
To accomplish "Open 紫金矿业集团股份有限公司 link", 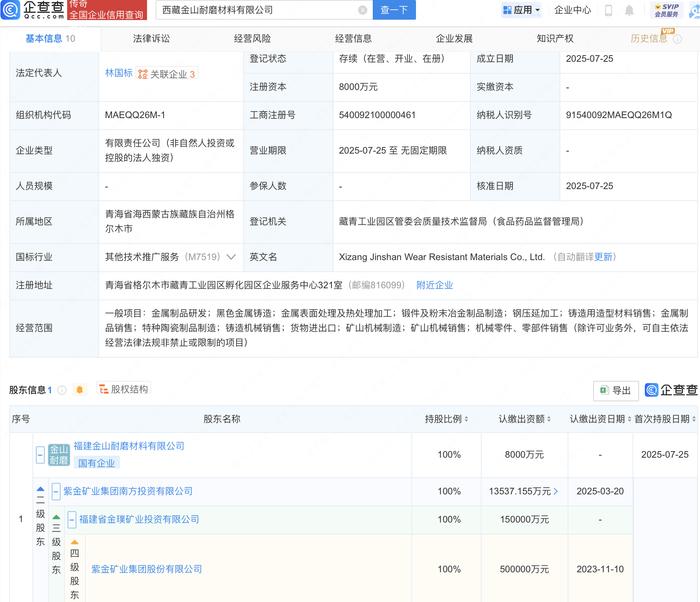I will click(x=146, y=569).
